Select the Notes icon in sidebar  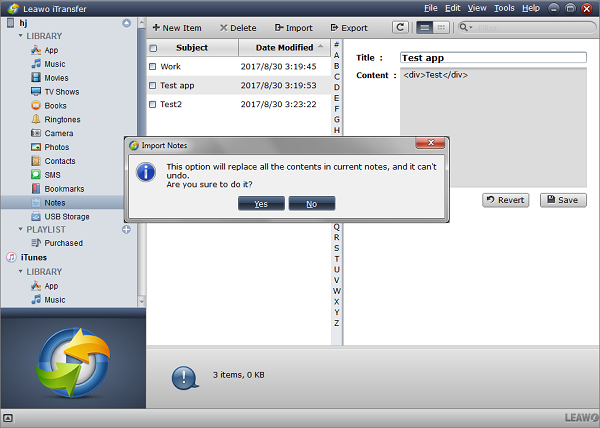[36, 203]
